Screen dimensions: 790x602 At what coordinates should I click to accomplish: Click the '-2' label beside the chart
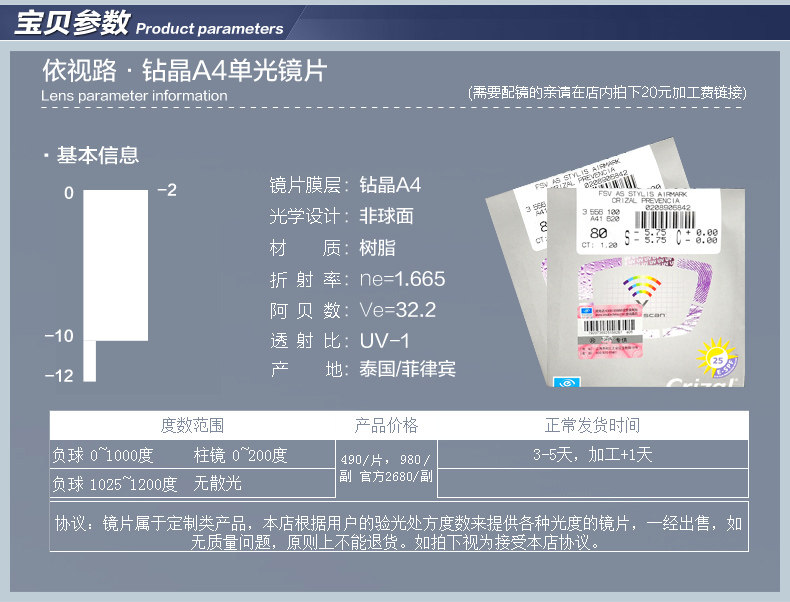[167, 190]
